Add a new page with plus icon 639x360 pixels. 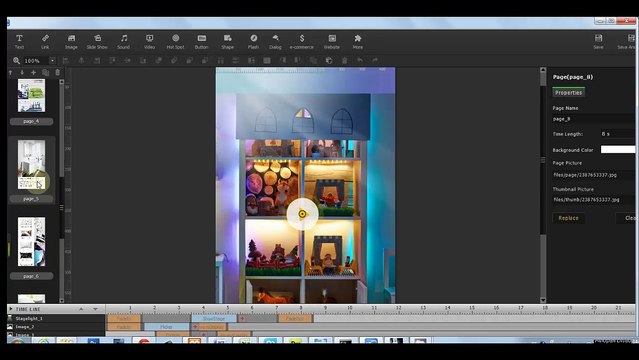point(33,73)
